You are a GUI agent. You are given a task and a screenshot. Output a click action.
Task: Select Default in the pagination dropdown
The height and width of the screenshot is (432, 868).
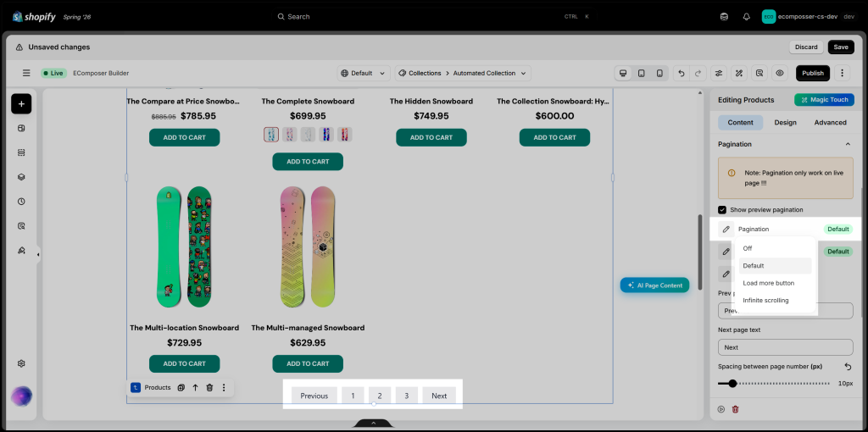(x=775, y=265)
